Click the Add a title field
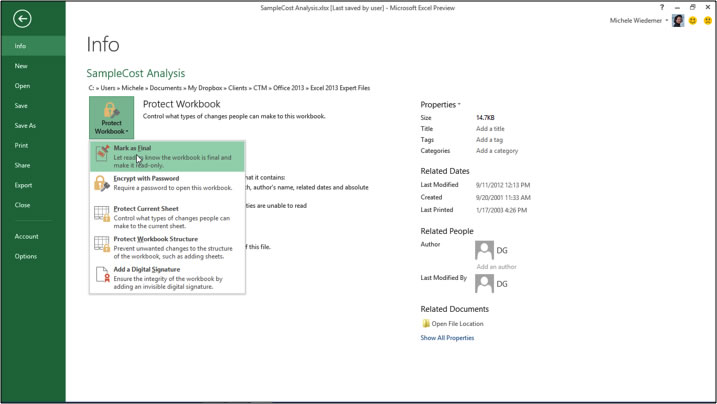 pyautogui.click(x=490, y=129)
